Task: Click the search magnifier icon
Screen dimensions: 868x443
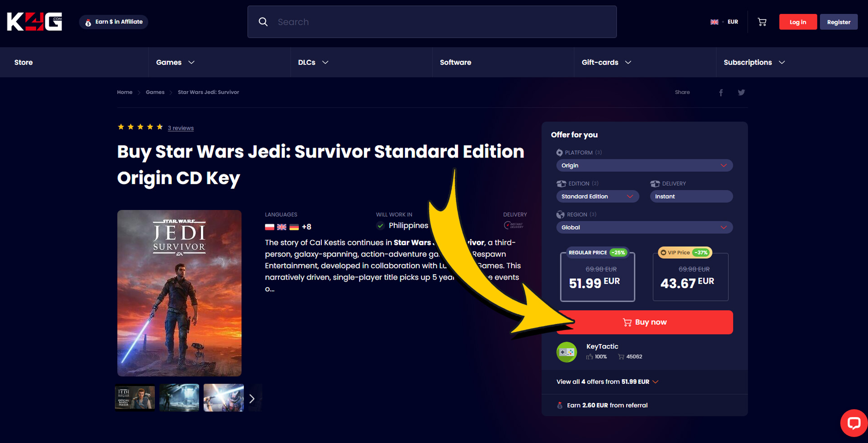Action: click(x=263, y=22)
